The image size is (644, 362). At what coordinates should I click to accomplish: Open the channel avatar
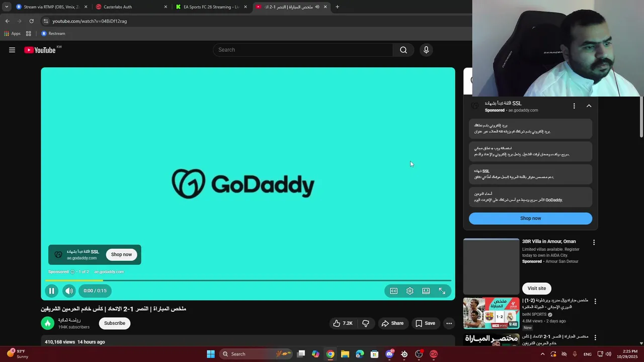point(48,323)
